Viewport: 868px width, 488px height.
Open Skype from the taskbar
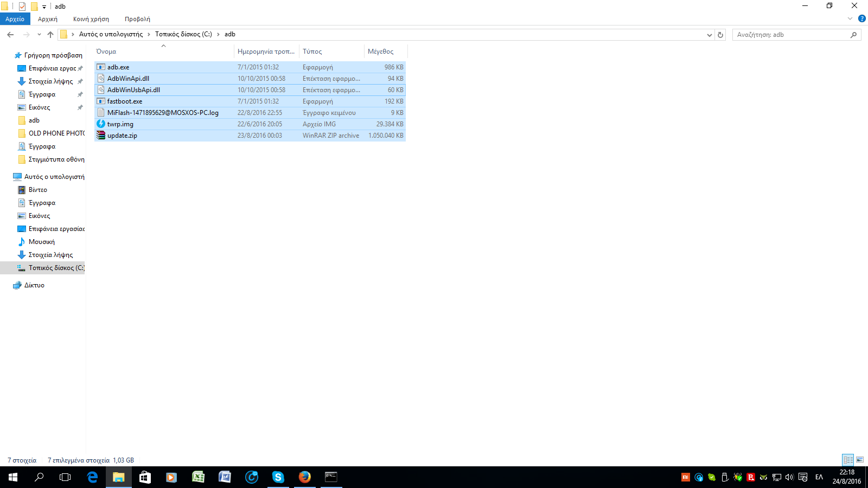278,477
